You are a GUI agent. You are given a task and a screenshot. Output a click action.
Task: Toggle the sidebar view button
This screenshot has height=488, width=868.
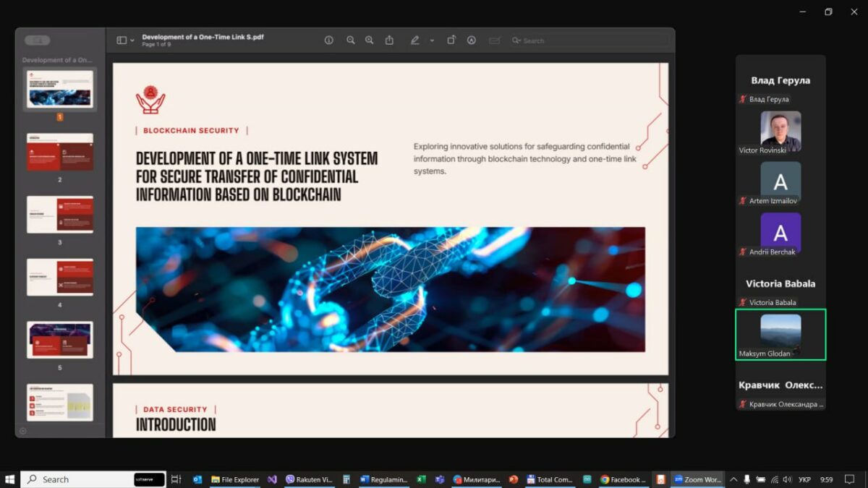coord(122,40)
